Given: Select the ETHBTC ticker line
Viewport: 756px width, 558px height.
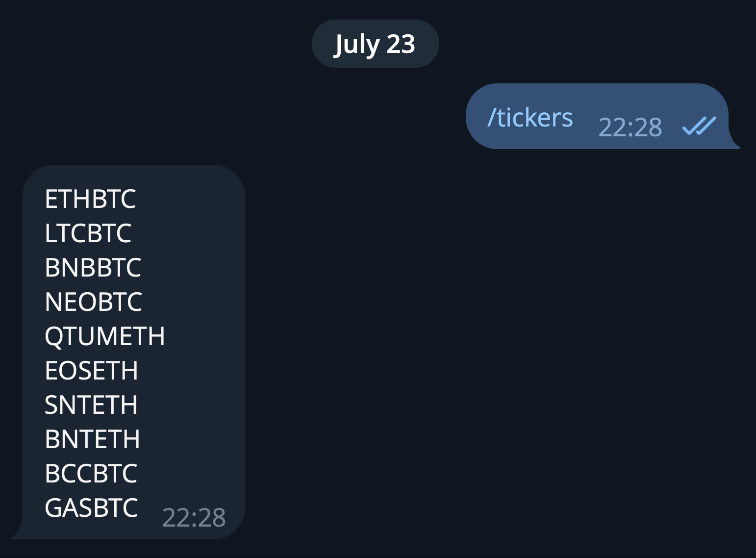Looking at the screenshot, I should (x=90, y=199).
